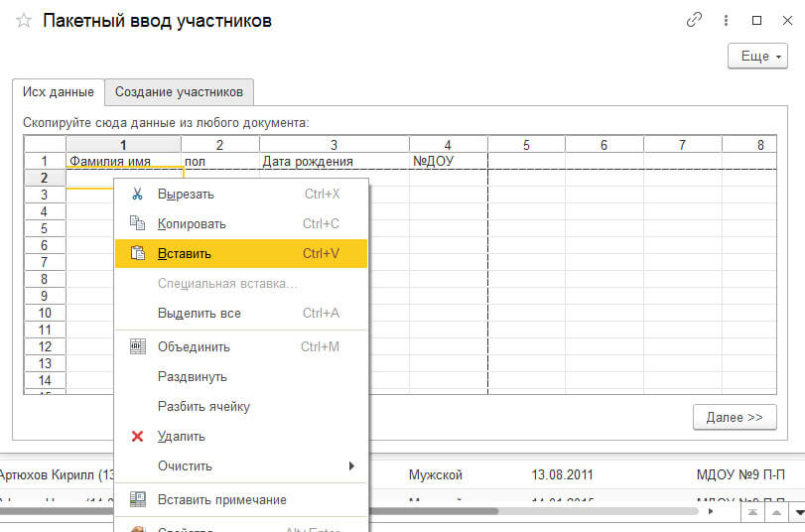Choose Выделить все from context menu
The width and height of the screenshot is (805, 532).
point(199,313)
